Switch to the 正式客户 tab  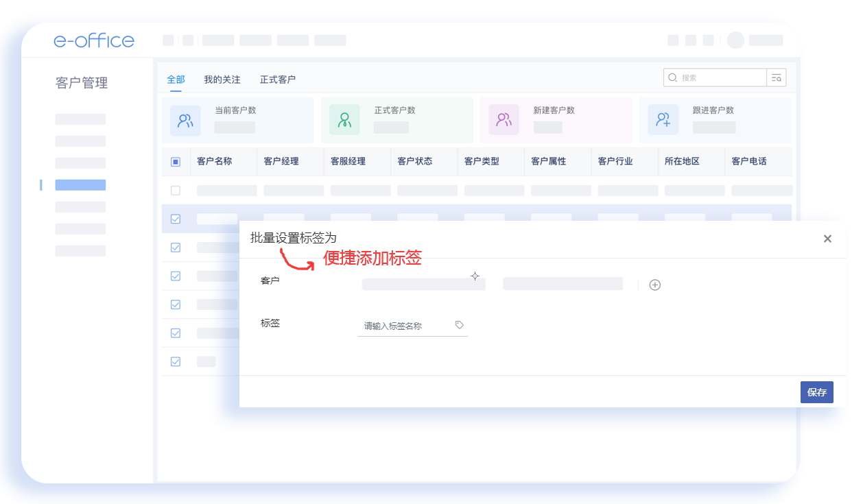point(278,80)
